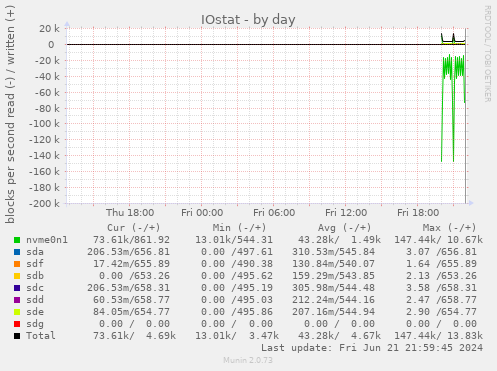Screen dimensions: 497x371
Task: Click the '20 k' y-axis label
Action: click(49, 29)
